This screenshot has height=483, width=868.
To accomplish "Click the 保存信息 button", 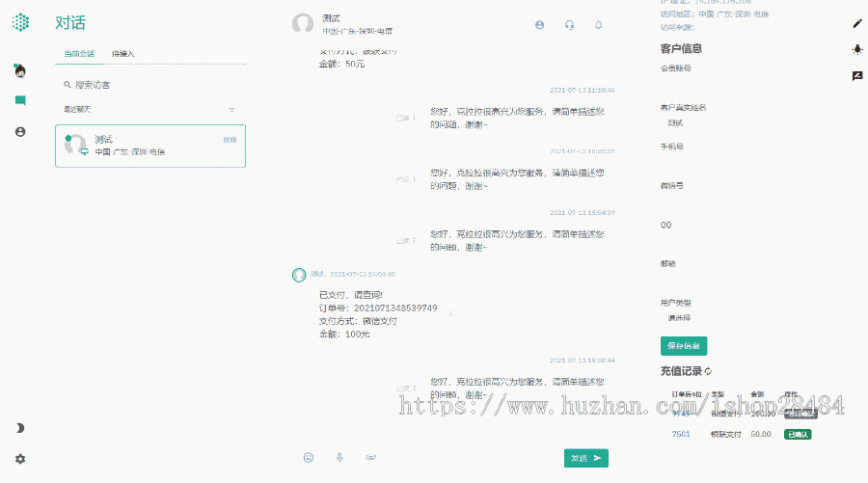I will 684,346.
